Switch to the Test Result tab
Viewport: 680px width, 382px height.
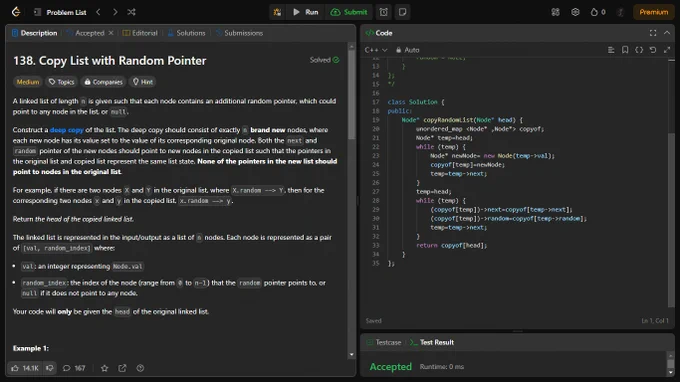(x=432, y=342)
